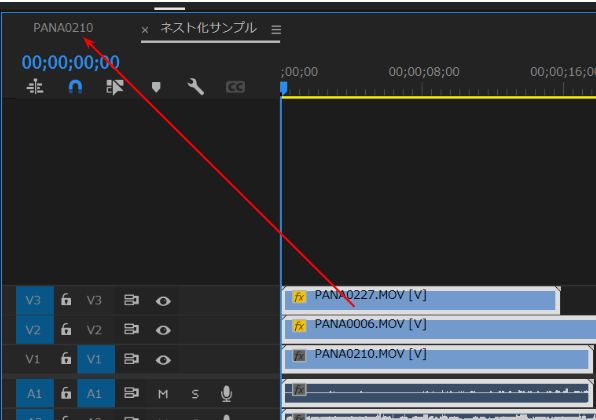Toggle the V2 track eye visibility
Image resolution: width=596 pixels, height=420 pixels.
coord(163,330)
